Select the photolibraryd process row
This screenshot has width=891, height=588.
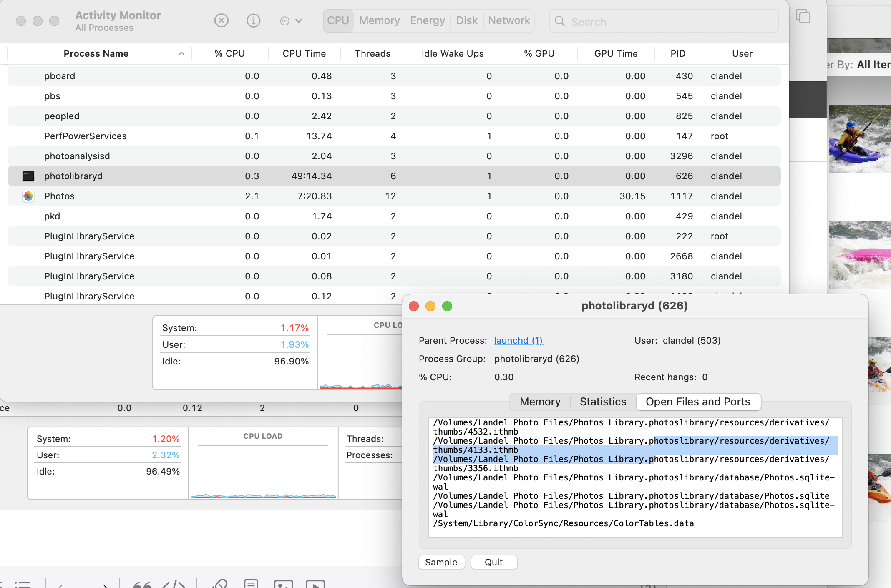tap(394, 176)
